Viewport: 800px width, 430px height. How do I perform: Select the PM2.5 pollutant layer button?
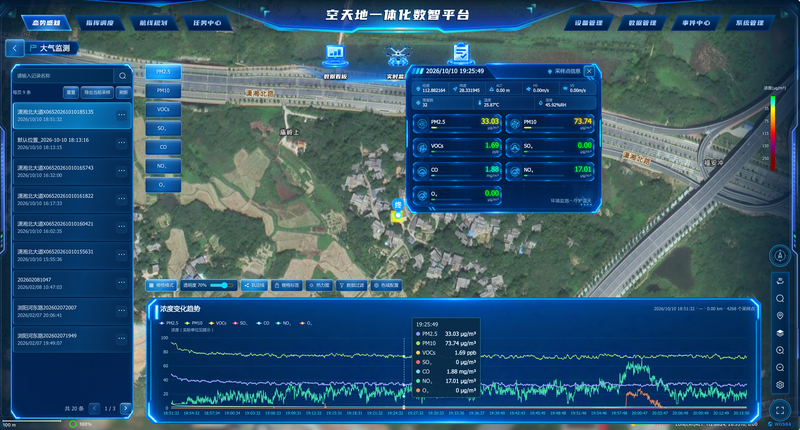coord(163,72)
